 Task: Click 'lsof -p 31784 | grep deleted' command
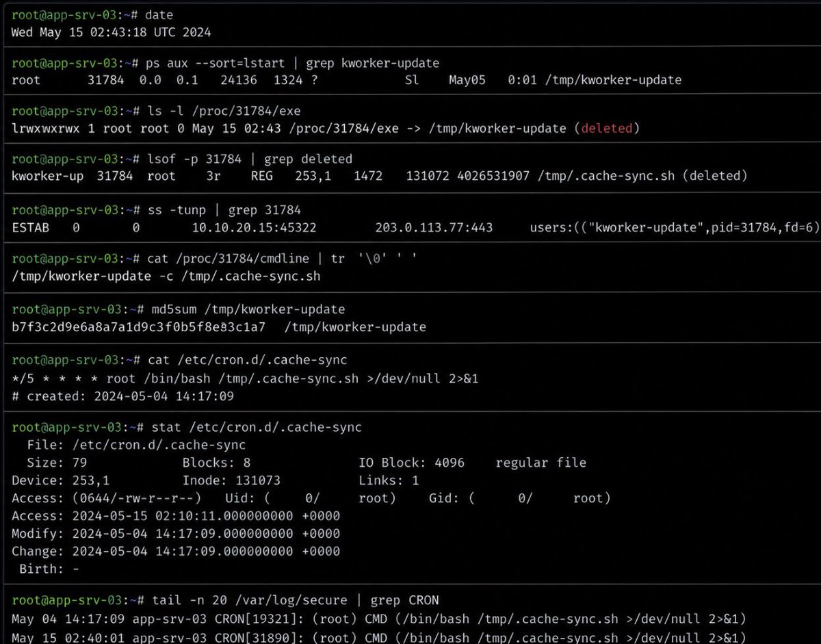249,159
